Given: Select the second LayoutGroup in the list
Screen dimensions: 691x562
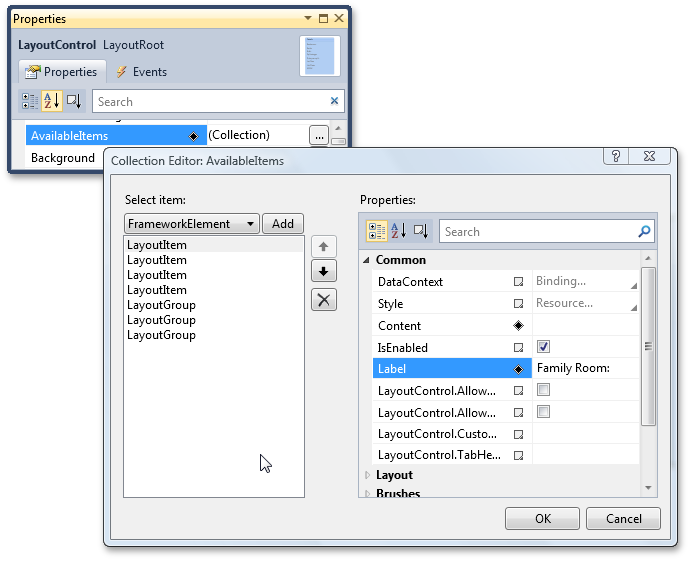Looking at the screenshot, I should (x=214, y=320).
